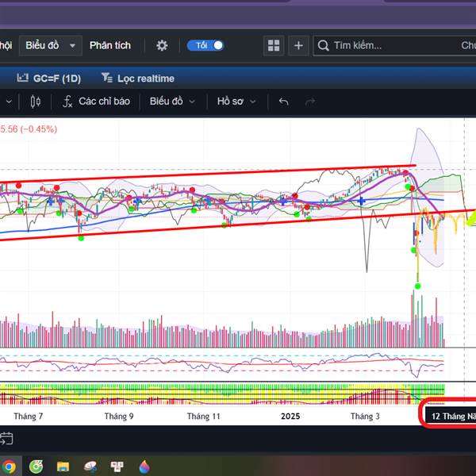Switch to GC=F (1D) tab
The image size is (476, 476).
49,79
